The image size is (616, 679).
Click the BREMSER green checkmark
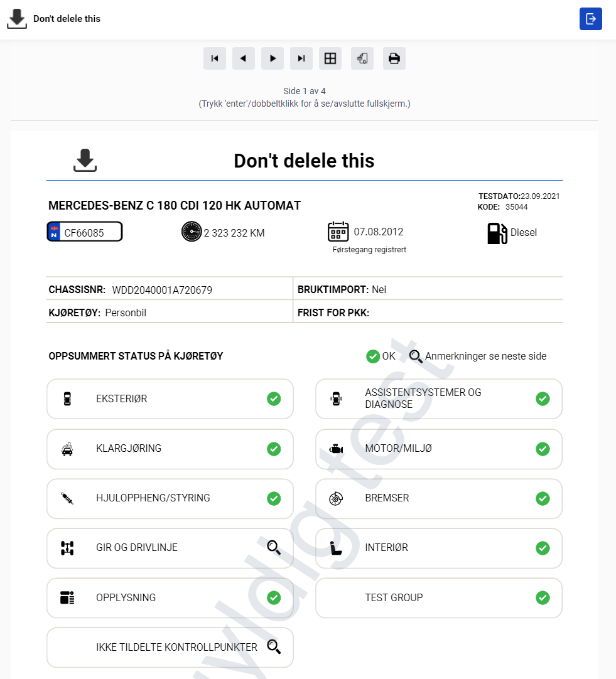(543, 498)
